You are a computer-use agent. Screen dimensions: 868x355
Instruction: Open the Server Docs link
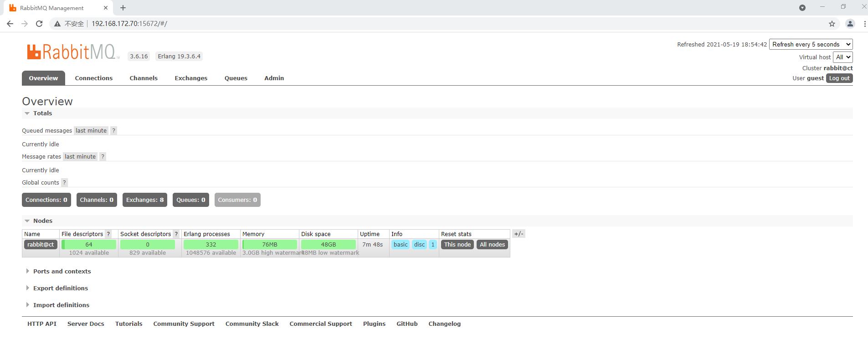86,324
